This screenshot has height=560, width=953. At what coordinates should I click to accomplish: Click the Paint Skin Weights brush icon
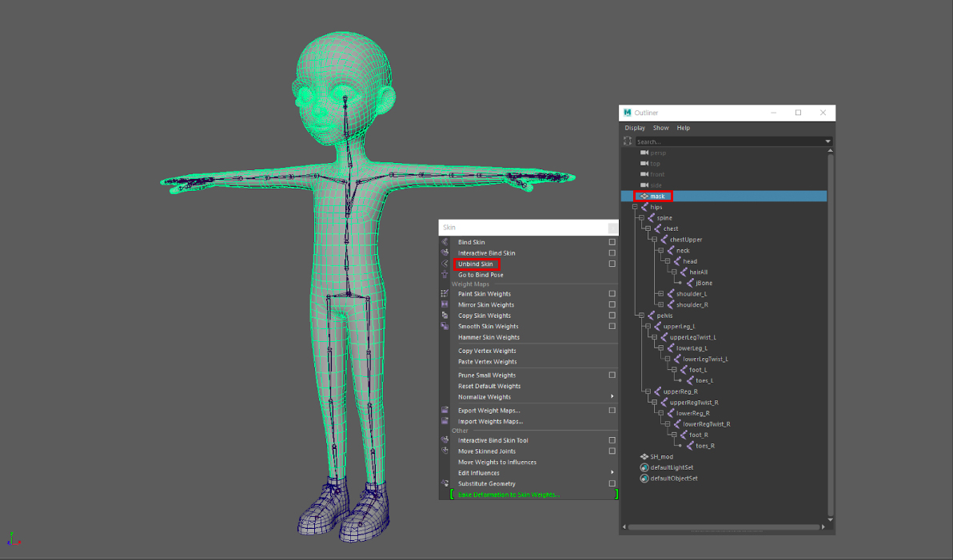(x=445, y=294)
